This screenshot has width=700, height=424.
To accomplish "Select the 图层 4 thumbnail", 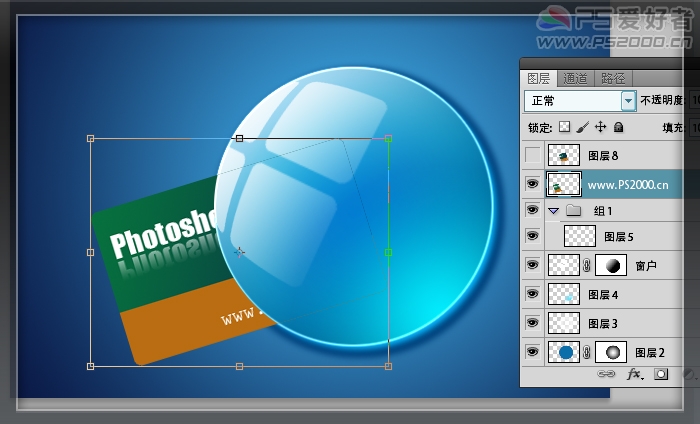I will tap(564, 294).
